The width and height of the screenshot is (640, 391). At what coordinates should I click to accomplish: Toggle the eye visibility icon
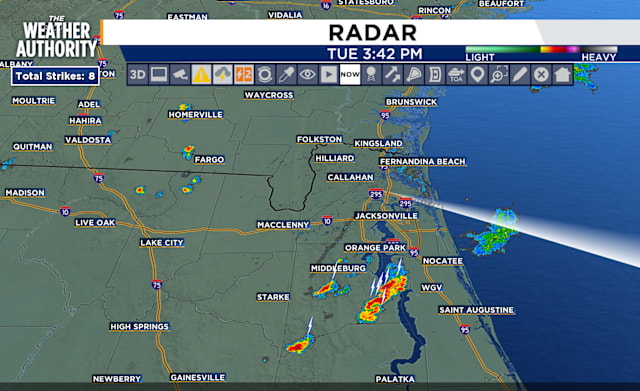[x=307, y=75]
